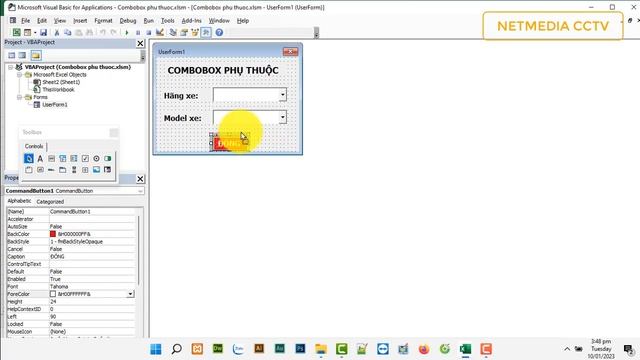Pick the MultiPage control in Toolbox
The image size is (640, 360).
[62, 169]
